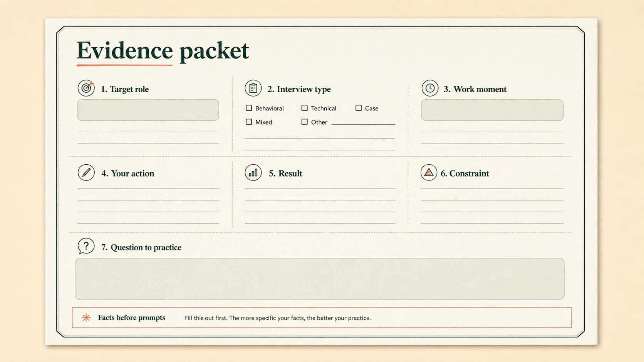Click the clipboard icon beside Interview type
The width and height of the screenshot is (644, 362).
click(253, 88)
